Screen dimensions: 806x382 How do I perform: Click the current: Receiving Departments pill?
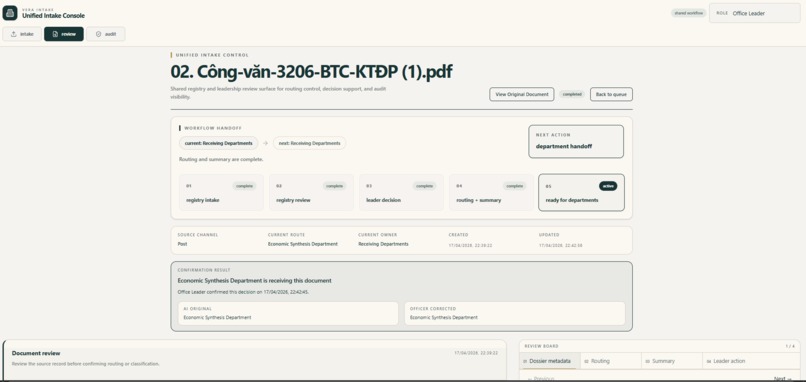[218, 143]
